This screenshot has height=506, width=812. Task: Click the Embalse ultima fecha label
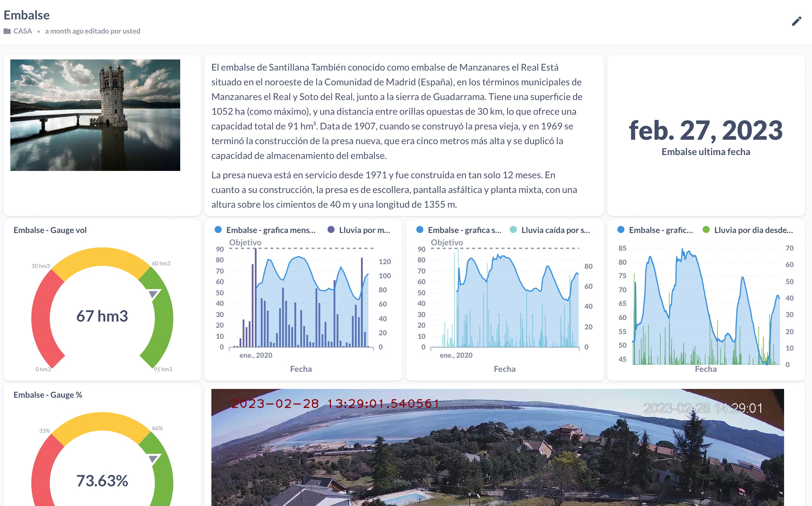pos(706,152)
